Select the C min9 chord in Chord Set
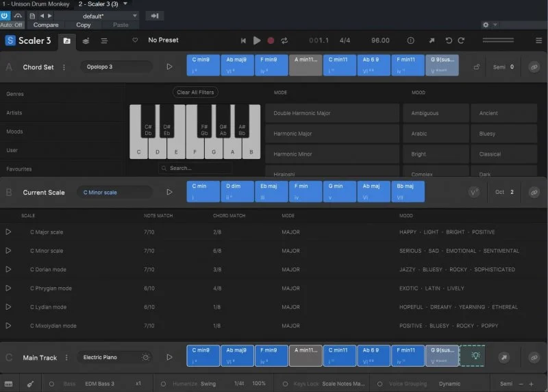 point(203,65)
